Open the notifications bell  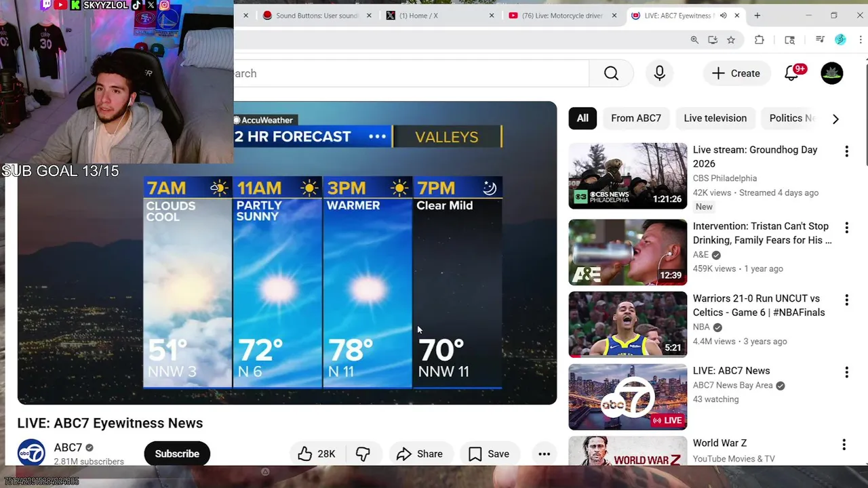click(x=791, y=73)
